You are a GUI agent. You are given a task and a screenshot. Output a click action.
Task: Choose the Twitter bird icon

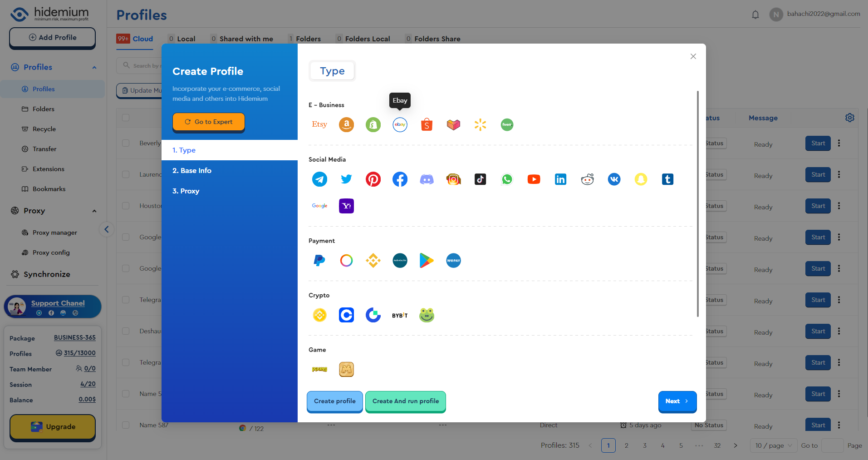click(346, 179)
